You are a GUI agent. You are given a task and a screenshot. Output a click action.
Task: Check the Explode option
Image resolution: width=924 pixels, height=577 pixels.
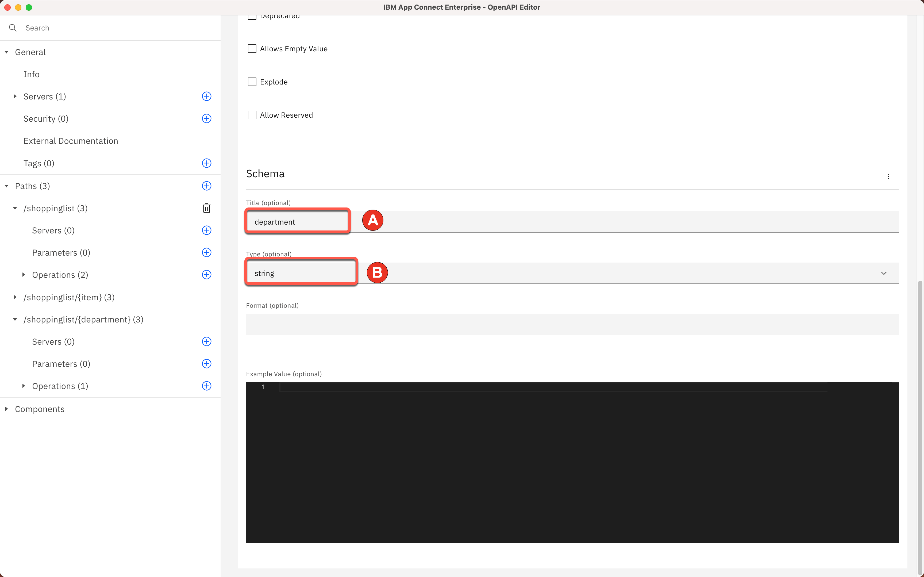[252, 82]
